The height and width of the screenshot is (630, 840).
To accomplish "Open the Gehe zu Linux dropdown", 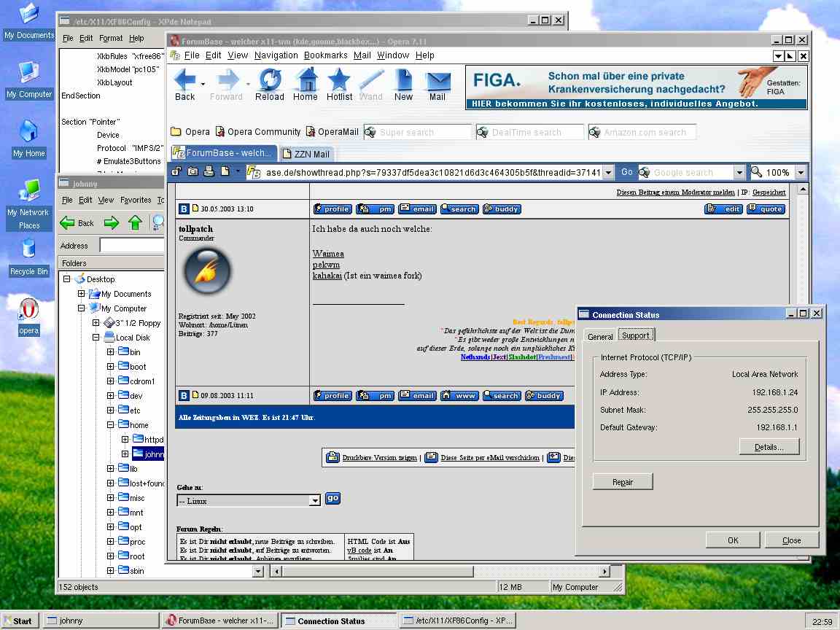I will 315,500.
